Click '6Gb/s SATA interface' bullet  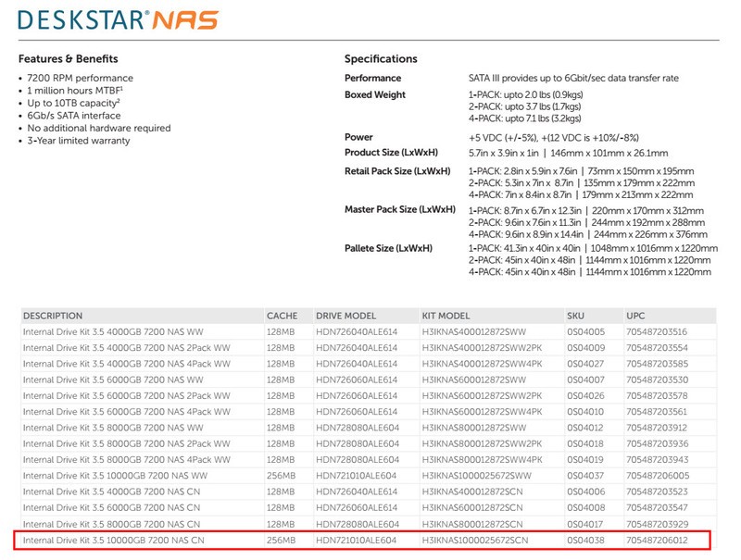pyautogui.click(x=74, y=115)
